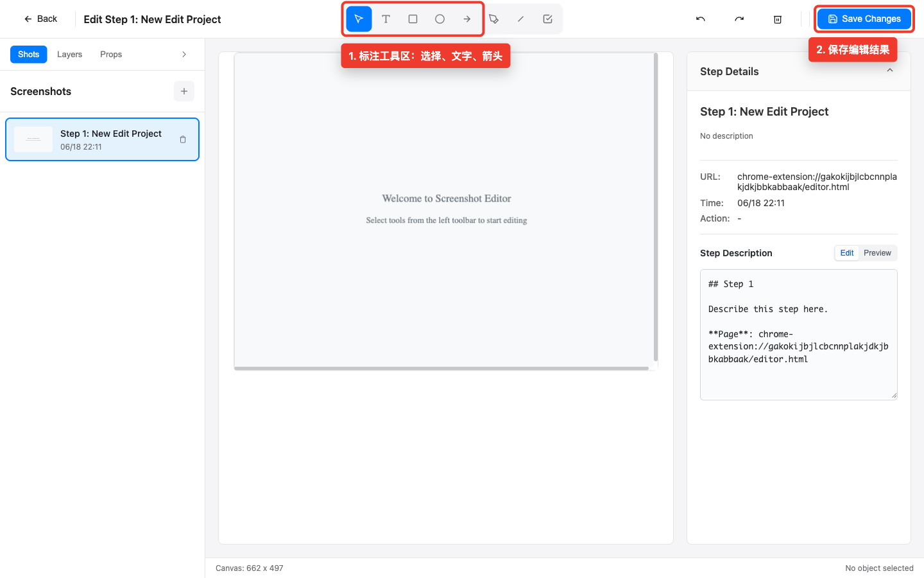
Task: Undo the last edit
Action: point(701,19)
